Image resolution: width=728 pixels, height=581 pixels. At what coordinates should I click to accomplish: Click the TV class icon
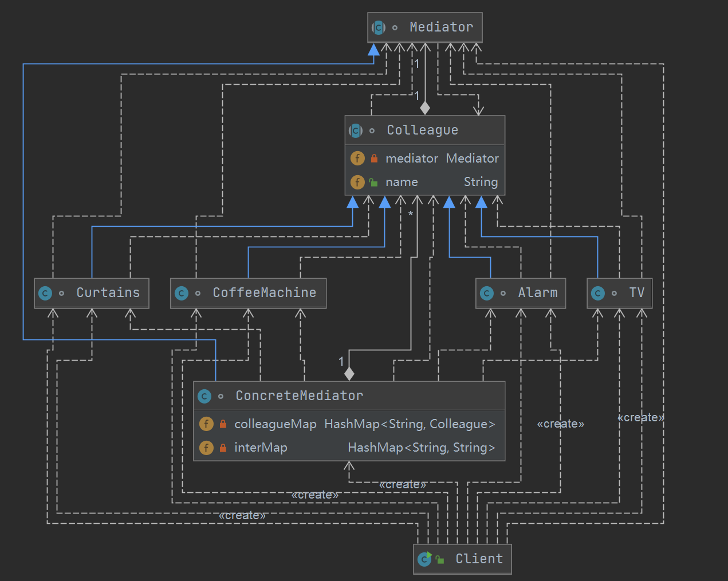point(598,293)
